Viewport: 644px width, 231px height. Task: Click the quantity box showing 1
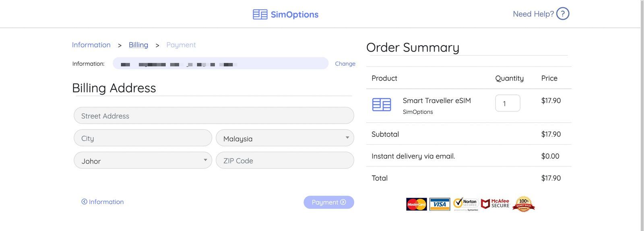point(508,103)
